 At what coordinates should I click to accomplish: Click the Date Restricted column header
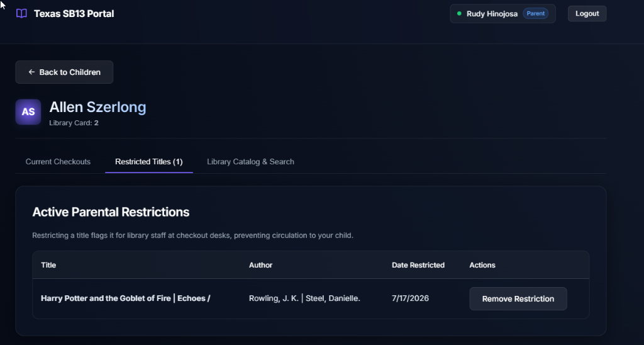tap(418, 265)
